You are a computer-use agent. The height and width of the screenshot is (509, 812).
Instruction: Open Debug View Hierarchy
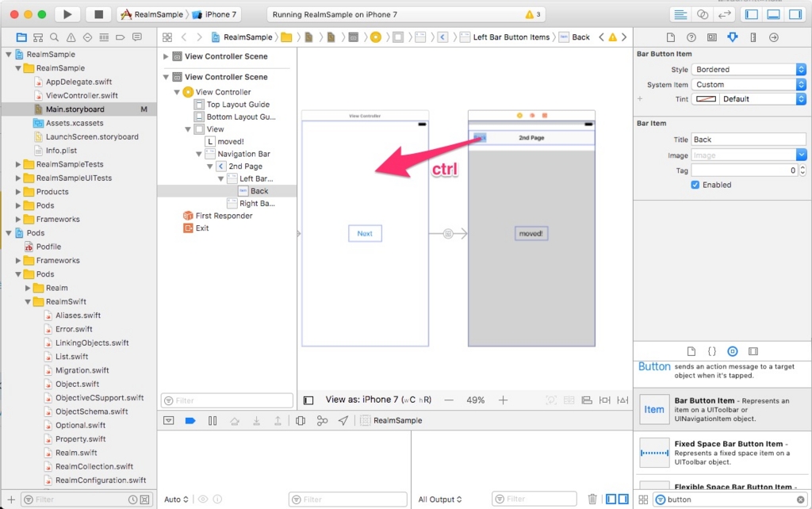(x=301, y=420)
